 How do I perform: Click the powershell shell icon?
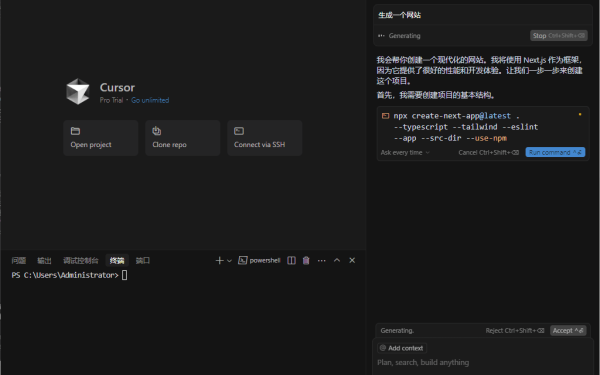242,261
